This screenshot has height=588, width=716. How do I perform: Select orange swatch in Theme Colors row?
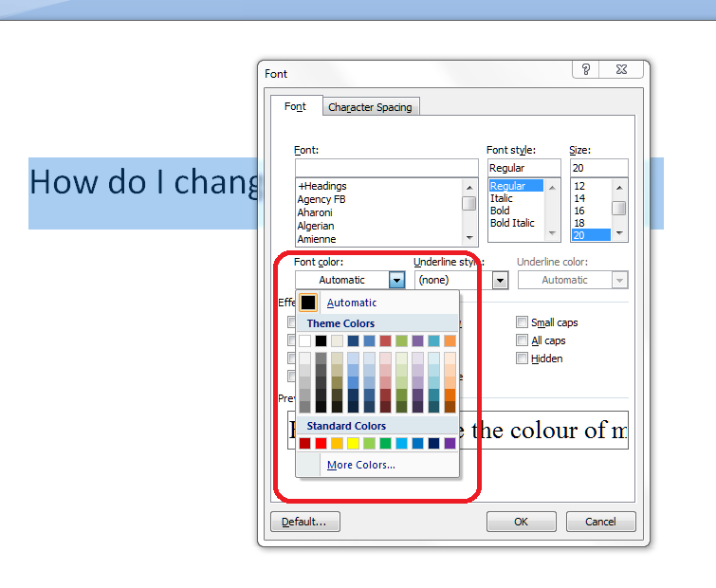[450, 340]
